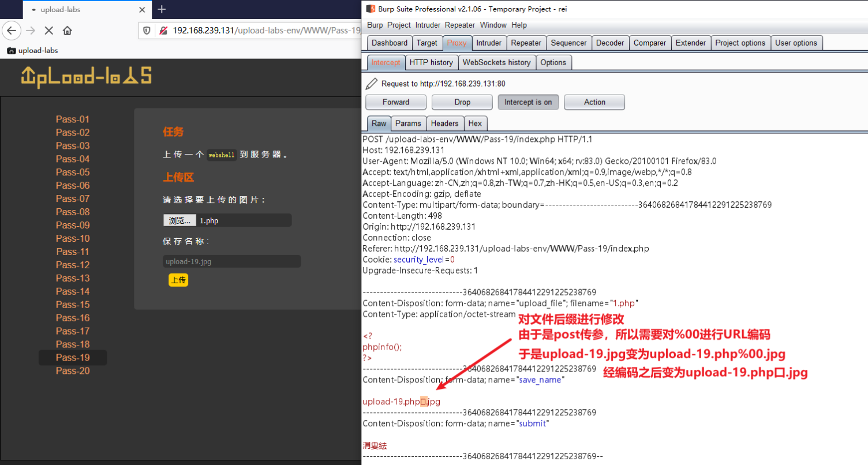This screenshot has height=465, width=868.
Task: Open Pass-02 level
Action: [73, 133]
